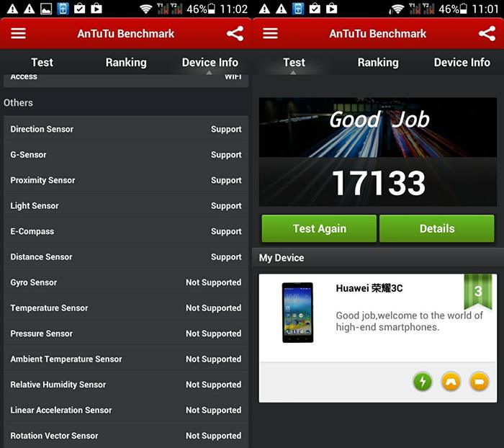Tap share icon on right screen
The height and width of the screenshot is (448, 504).
click(x=487, y=33)
